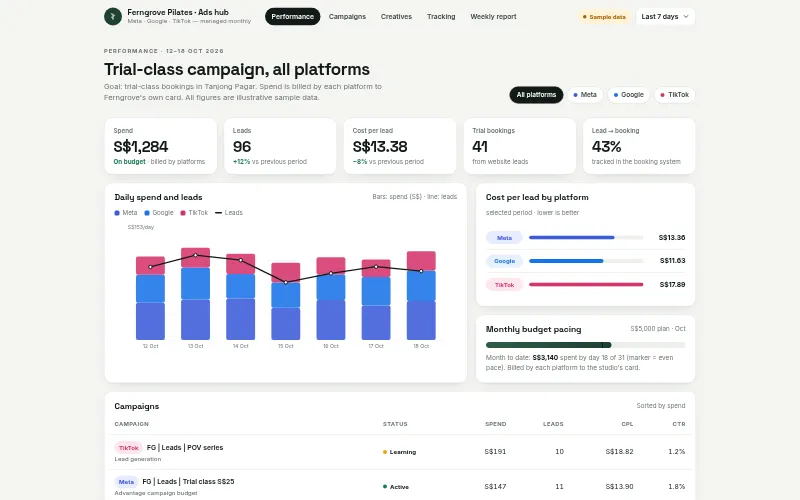Open FG | Leads | POV series campaign
Screen dimensions: 800x500
coord(185,447)
